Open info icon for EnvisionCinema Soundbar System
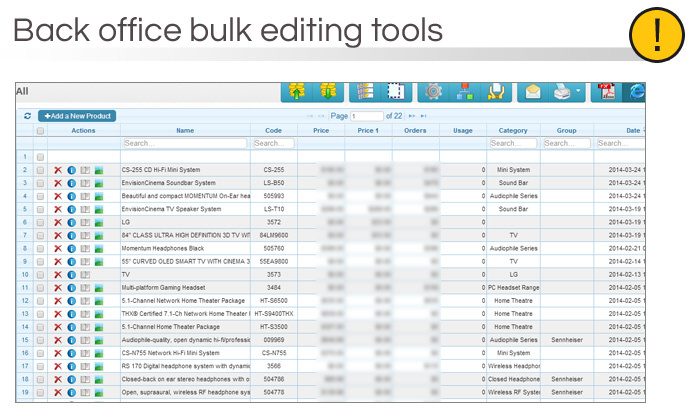 pyautogui.click(x=71, y=183)
